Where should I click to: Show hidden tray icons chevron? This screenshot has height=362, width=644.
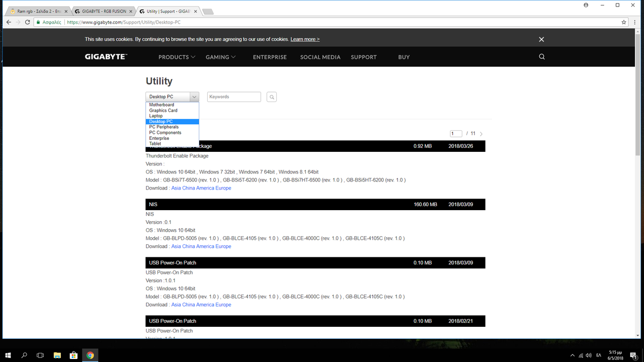tap(573, 355)
